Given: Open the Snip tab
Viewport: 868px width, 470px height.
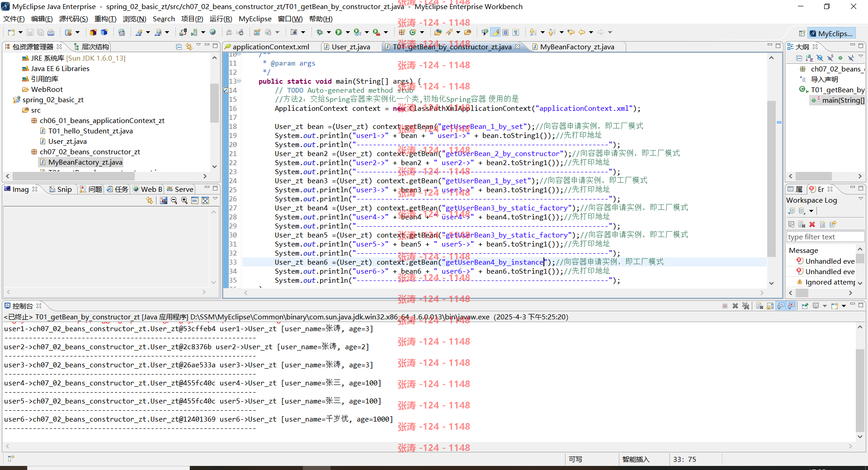Looking at the screenshot, I should (x=61, y=189).
